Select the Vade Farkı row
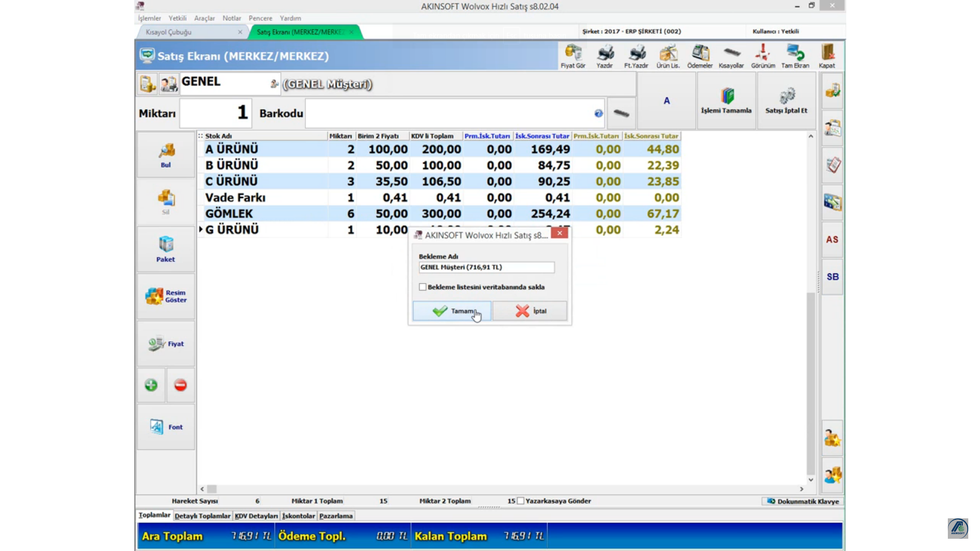 [439, 197]
